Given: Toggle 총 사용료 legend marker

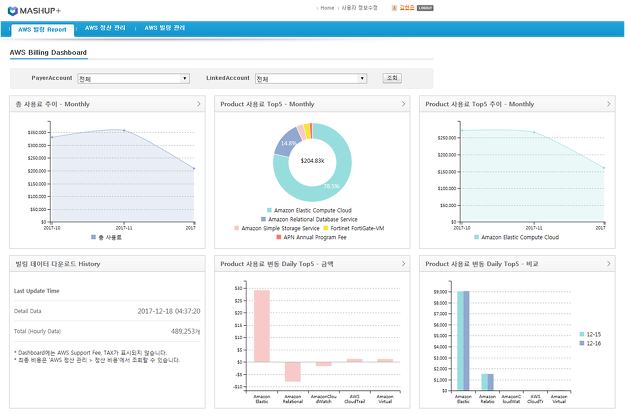Looking at the screenshot, I should click(x=106, y=237).
